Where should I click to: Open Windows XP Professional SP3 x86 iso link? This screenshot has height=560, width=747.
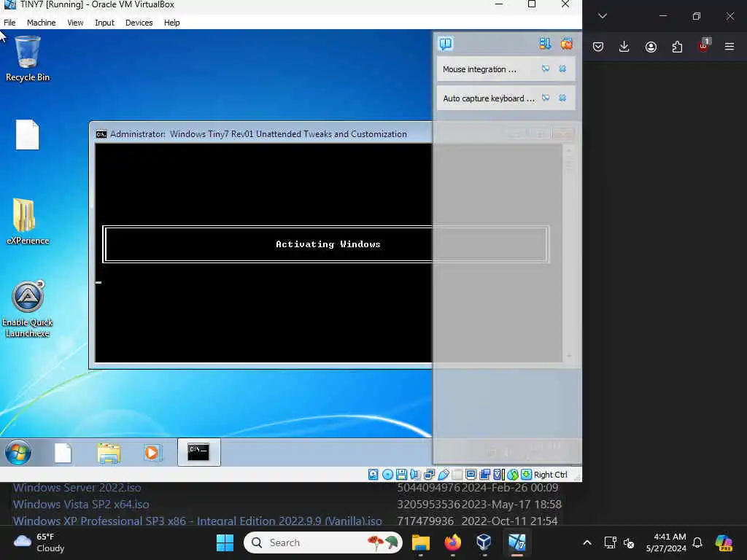coord(197,521)
